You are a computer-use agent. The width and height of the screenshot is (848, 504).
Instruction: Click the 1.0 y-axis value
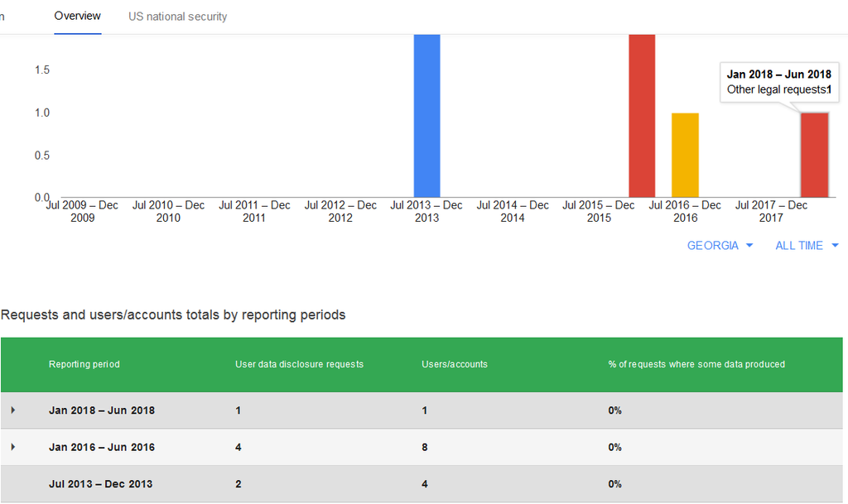tap(42, 113)
